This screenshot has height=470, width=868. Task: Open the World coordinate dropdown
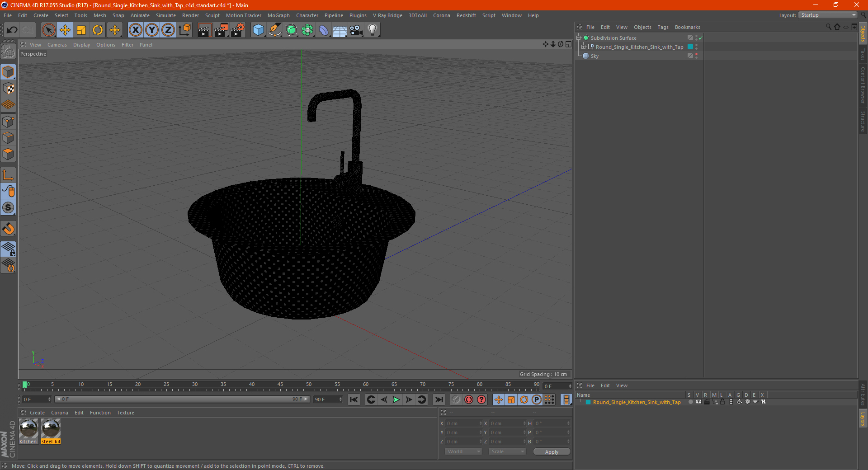pos(463,451)
